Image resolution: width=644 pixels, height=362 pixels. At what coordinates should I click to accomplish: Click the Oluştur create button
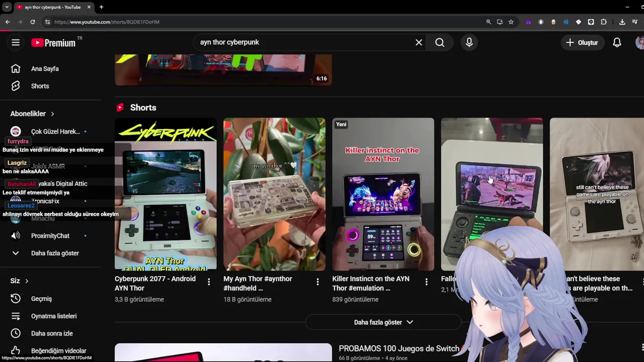click(582, 43)
